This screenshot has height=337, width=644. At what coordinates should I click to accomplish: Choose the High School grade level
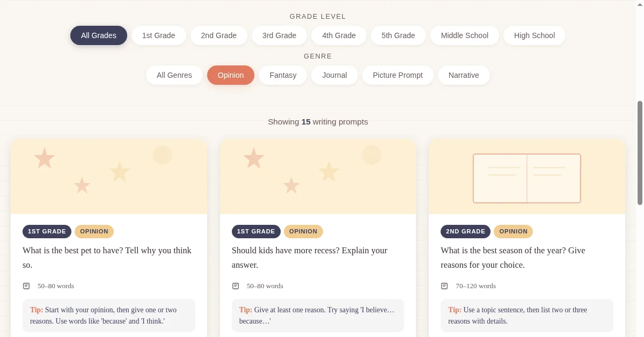click(x=535, y=35)
